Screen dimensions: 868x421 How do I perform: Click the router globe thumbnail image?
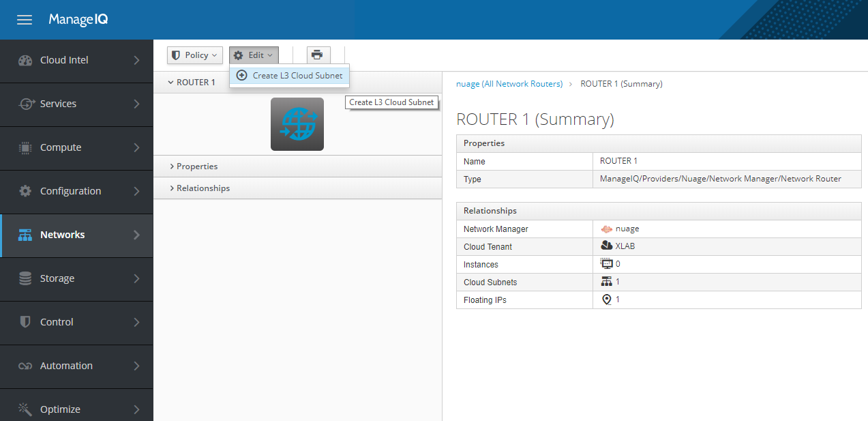click(297, 124)
